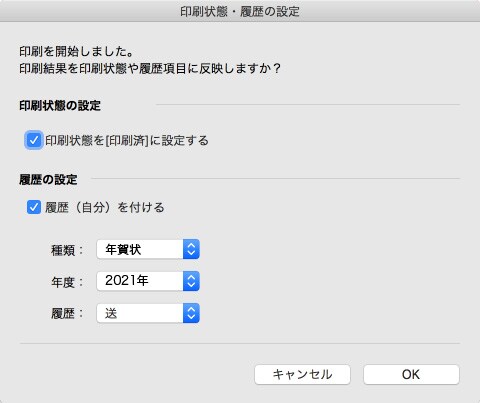
Task: Open the 種類 dropdown showing 年賀状
Action: 148,249
